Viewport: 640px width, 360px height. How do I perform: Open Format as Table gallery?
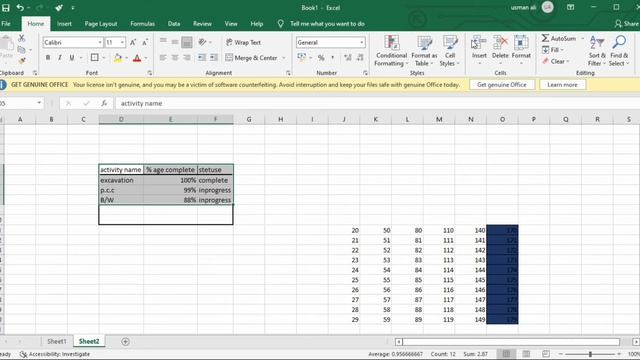424,51
